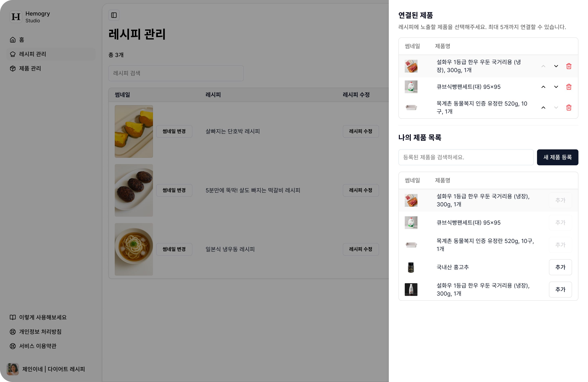Add 국내산 홍고추 to linked products
The width and height of the screenshot is (588, 382).
point(560,267)
